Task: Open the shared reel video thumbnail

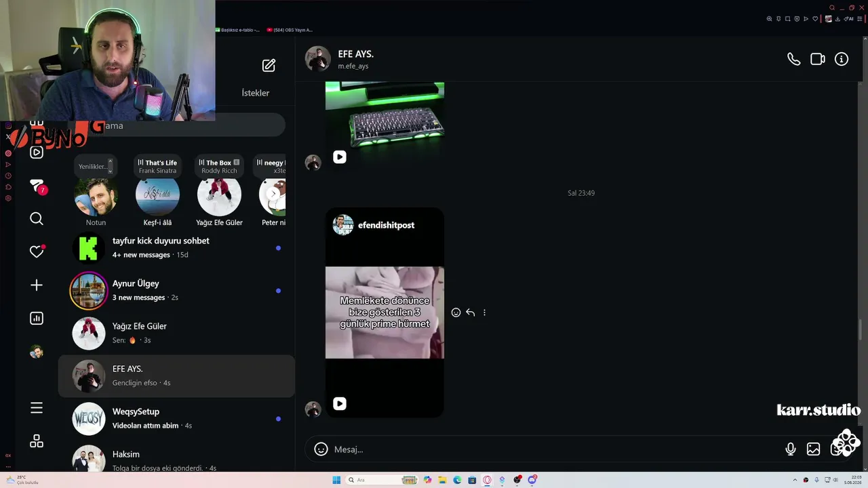Action: point(384,312)
